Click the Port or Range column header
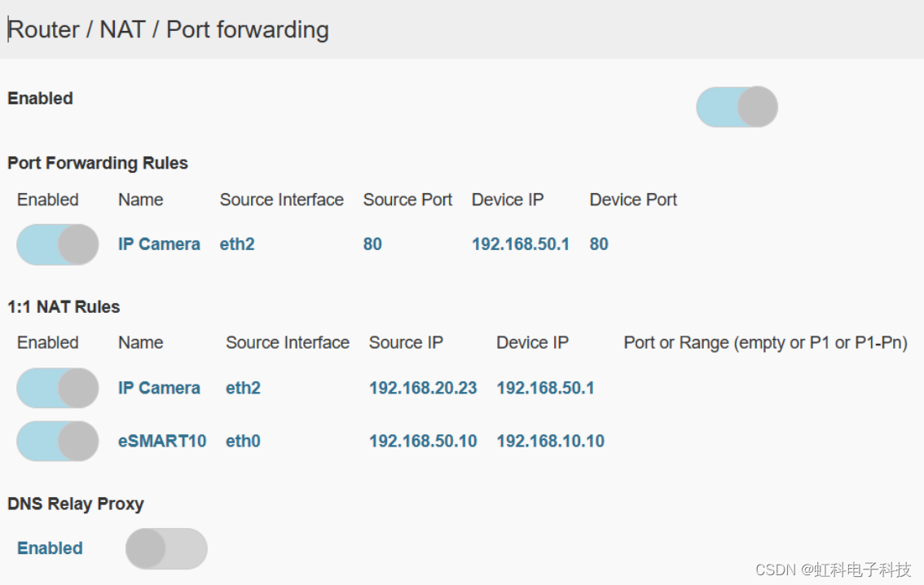This screenshot has height=585, width=924. tap(765, 342)
